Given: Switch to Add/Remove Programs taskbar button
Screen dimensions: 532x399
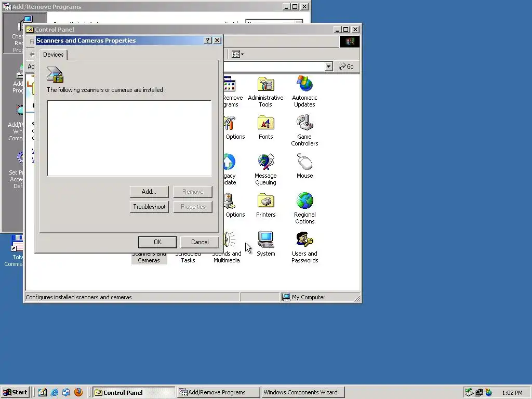Looking at the screenshot, I should 218,393.
